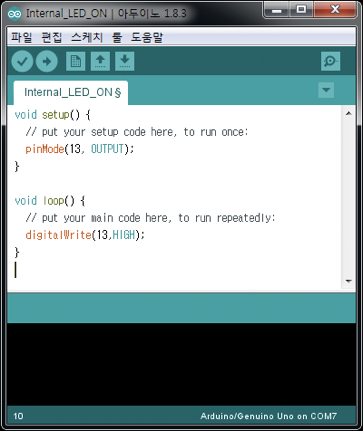Click the Upload arrow button
Image resolution: width=363 pixels, height=431 pixels.
click(47, 61)
